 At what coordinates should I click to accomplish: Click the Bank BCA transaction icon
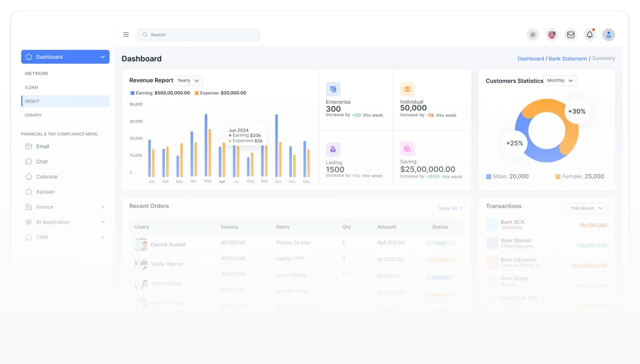(492, 224)
